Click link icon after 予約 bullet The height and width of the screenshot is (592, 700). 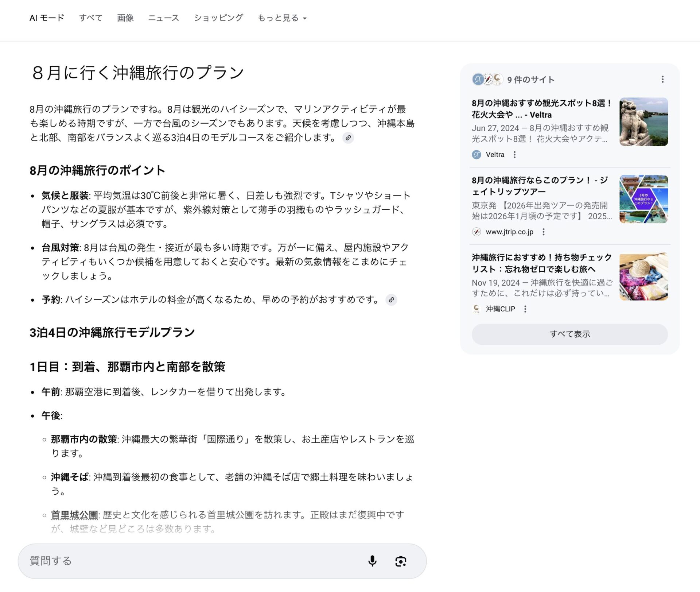tap(391, 300)
